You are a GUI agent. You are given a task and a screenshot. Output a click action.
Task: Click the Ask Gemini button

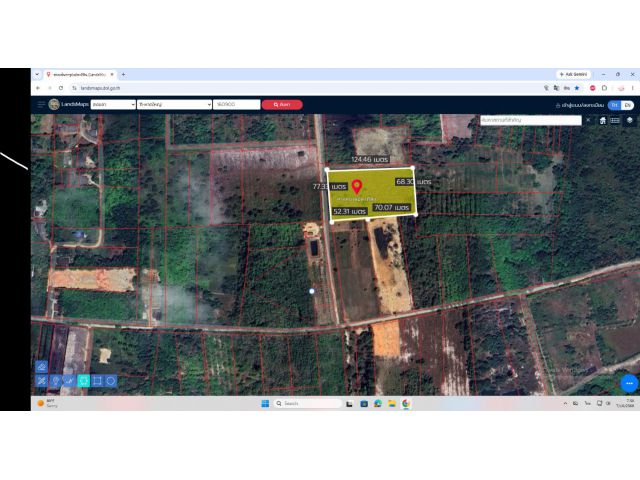(x=573, y=74)
